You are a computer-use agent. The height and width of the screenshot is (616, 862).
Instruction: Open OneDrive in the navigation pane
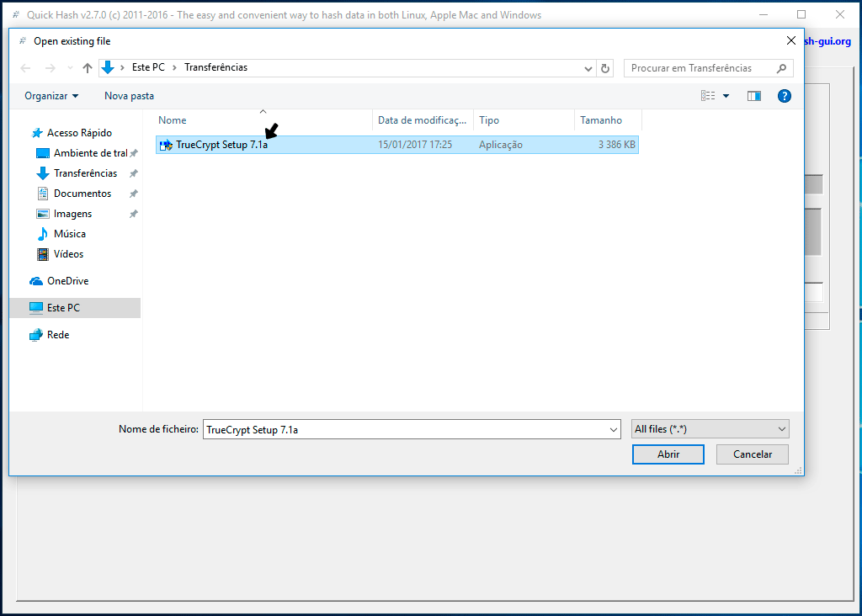click(x=67, y=281)
